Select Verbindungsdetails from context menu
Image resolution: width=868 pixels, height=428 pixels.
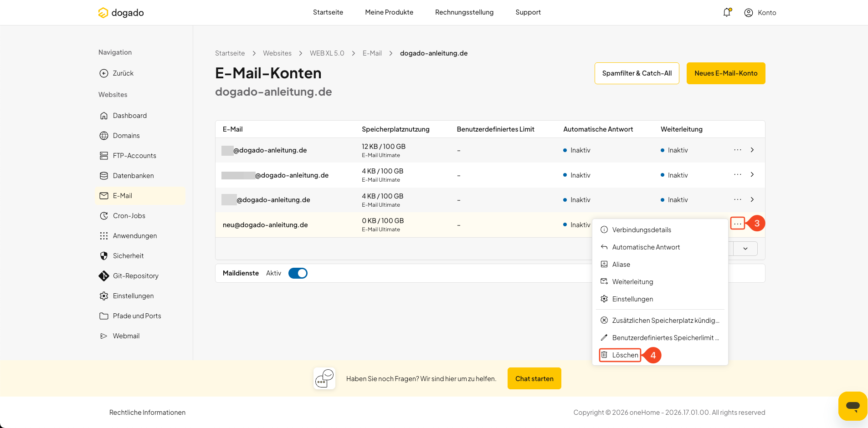click(660, 230)
